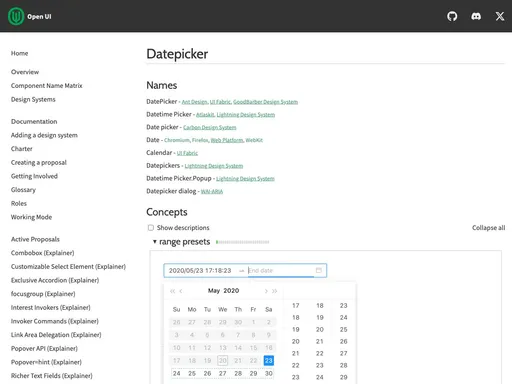
Task: Open the UI Fabric link beside Calendar
Action: point(187,153)
